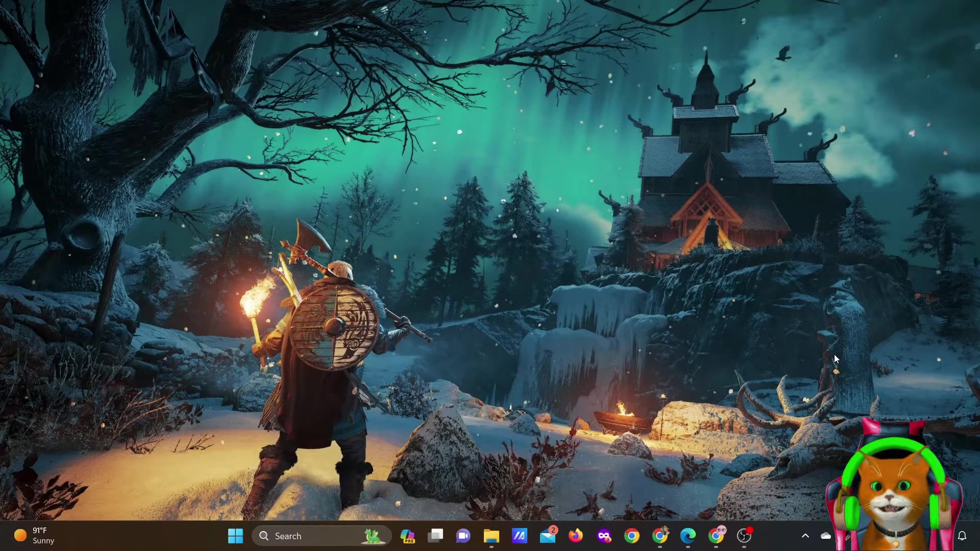Open the Chrome profile with avatar photo
980x551 pixels.
660,536
